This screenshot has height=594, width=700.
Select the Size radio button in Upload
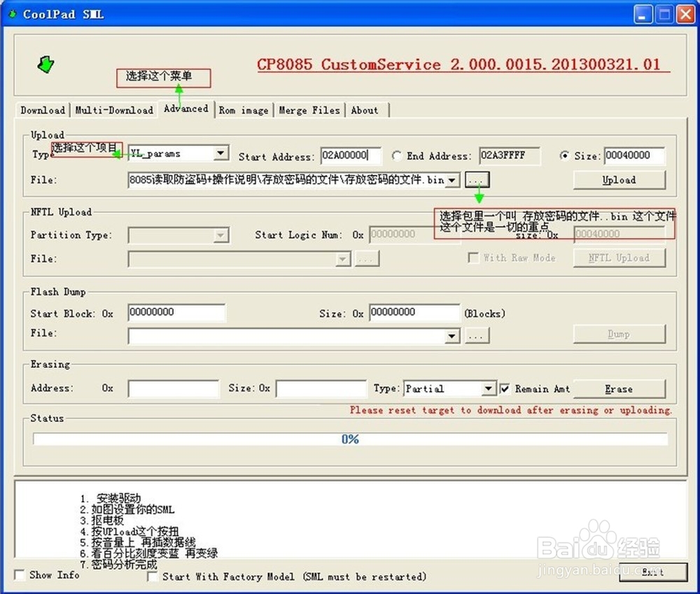pyautogui.click(x=566, y=155)
